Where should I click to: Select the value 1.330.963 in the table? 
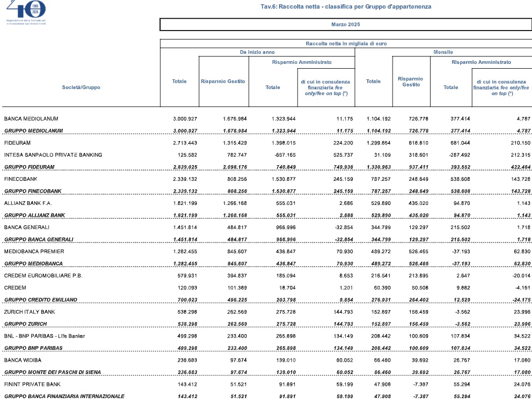[x=379, y=167]
